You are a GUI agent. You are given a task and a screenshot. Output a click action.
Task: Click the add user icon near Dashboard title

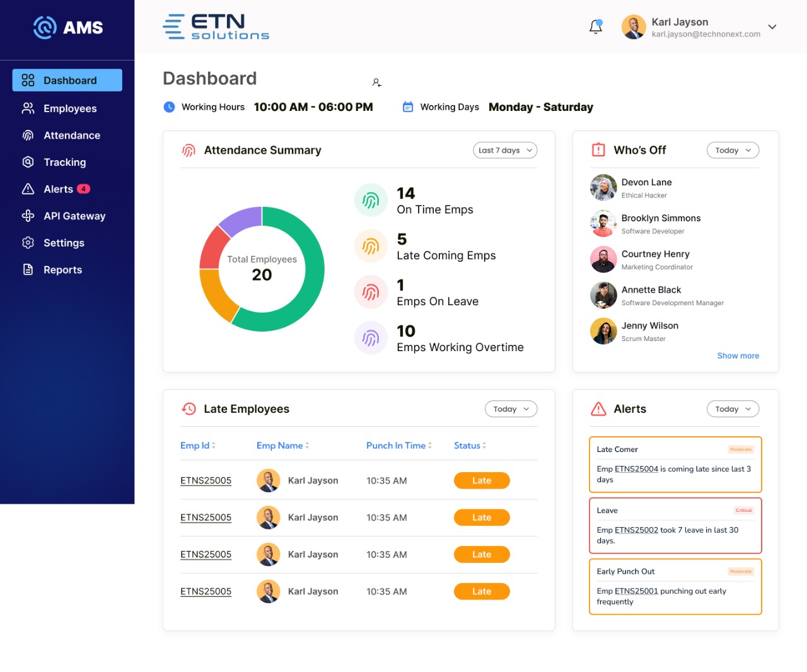tap(376, 83)
